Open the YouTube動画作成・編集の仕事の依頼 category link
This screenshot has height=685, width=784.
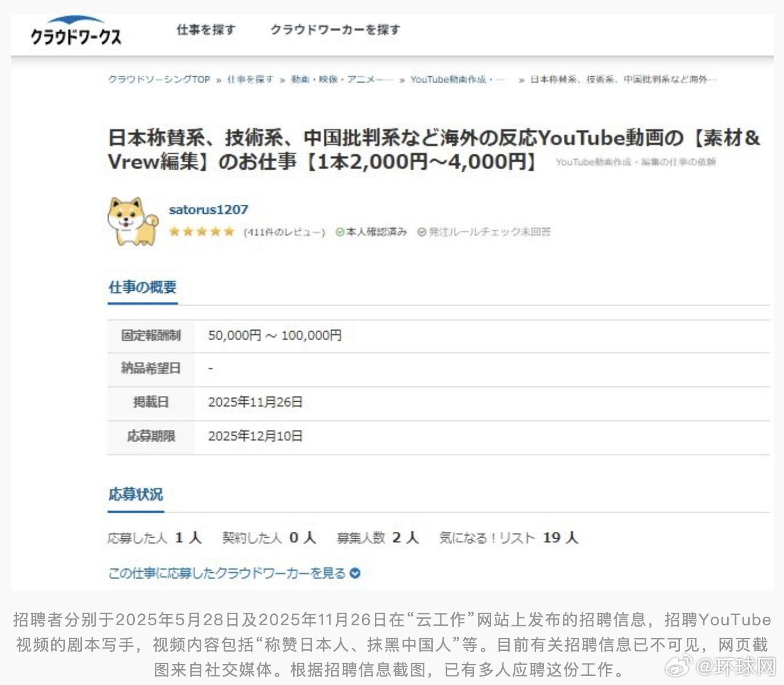click(636, 162)
